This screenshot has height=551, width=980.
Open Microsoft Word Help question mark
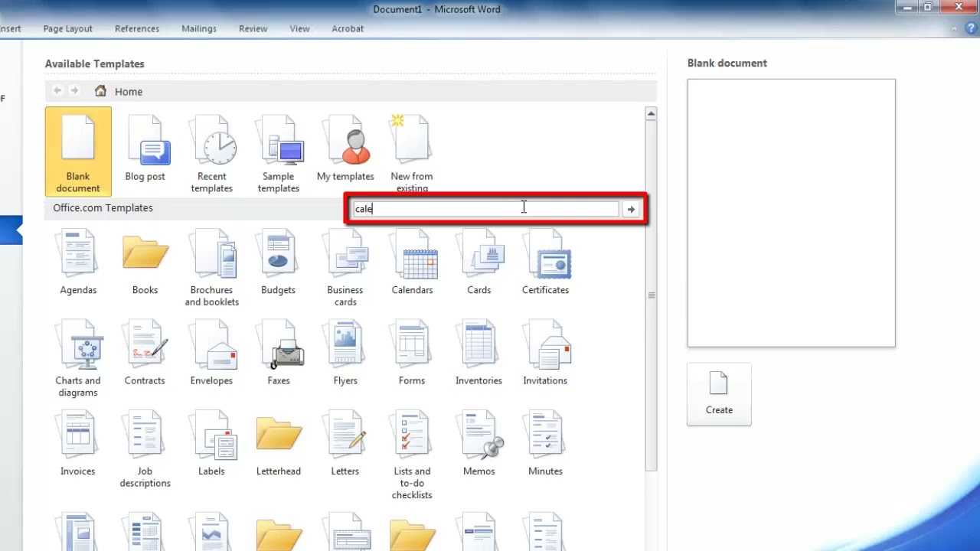tap(970, 29)
